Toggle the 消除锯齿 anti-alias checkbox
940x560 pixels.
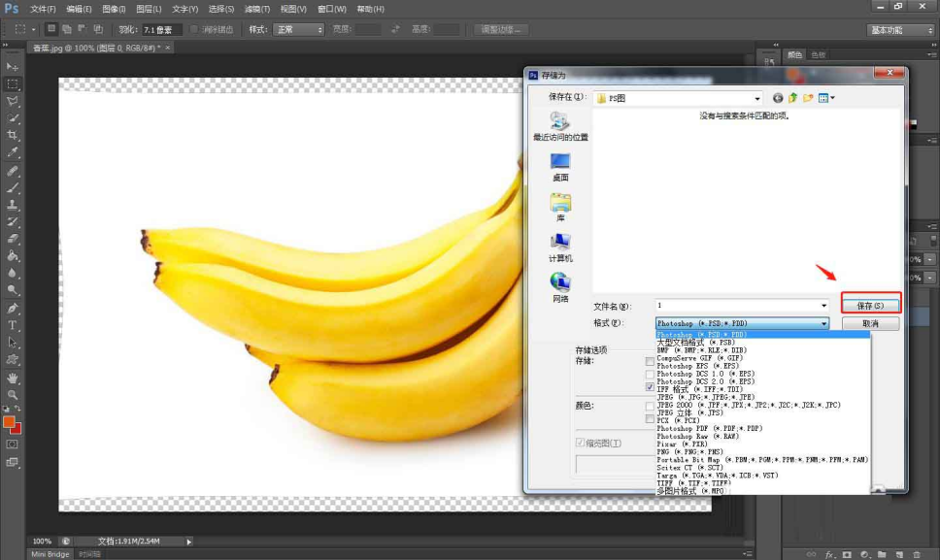195,30
